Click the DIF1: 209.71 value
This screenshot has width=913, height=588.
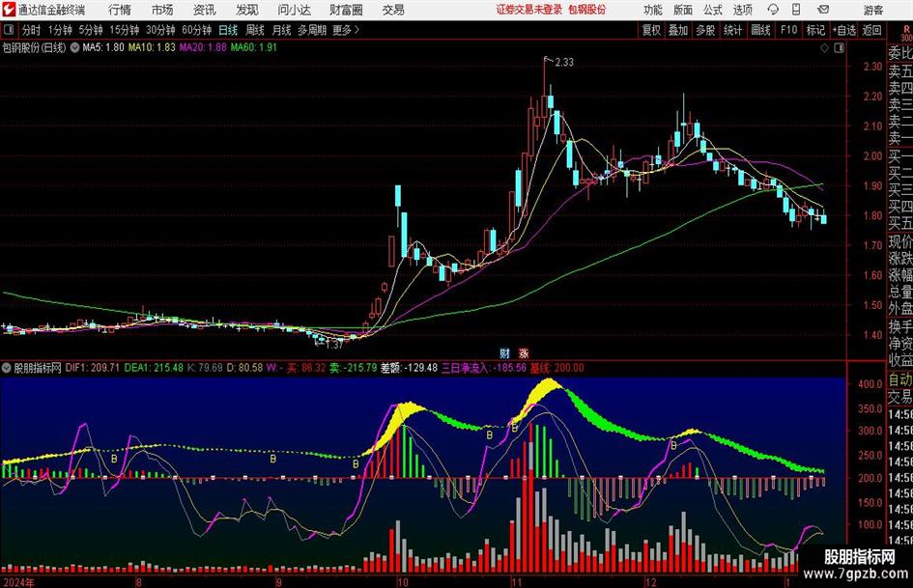click(93, 367)
